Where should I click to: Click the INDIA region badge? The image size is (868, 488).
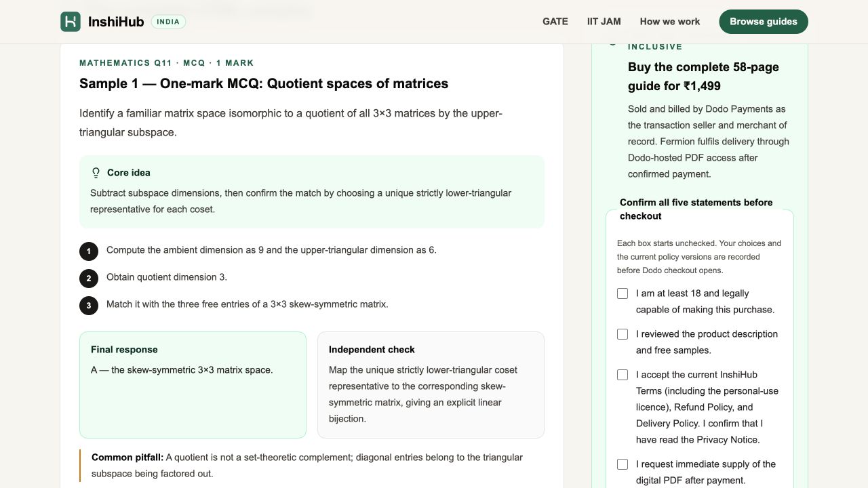click(x=168, y=22)
